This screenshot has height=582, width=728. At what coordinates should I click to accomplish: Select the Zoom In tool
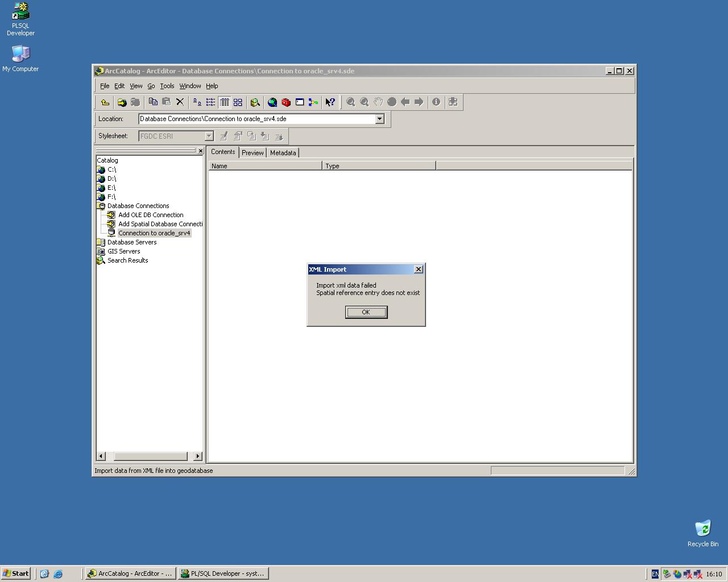tap(351, 102)
